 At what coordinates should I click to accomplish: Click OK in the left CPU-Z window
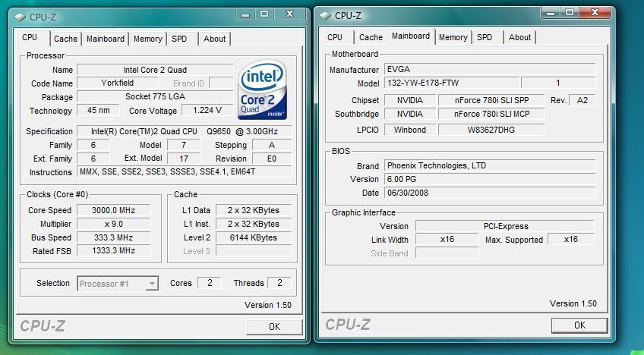[x=274, y=327]
